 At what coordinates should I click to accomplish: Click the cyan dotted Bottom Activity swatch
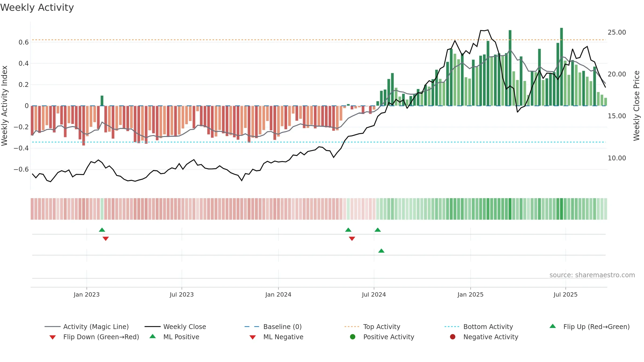[452, 327]
